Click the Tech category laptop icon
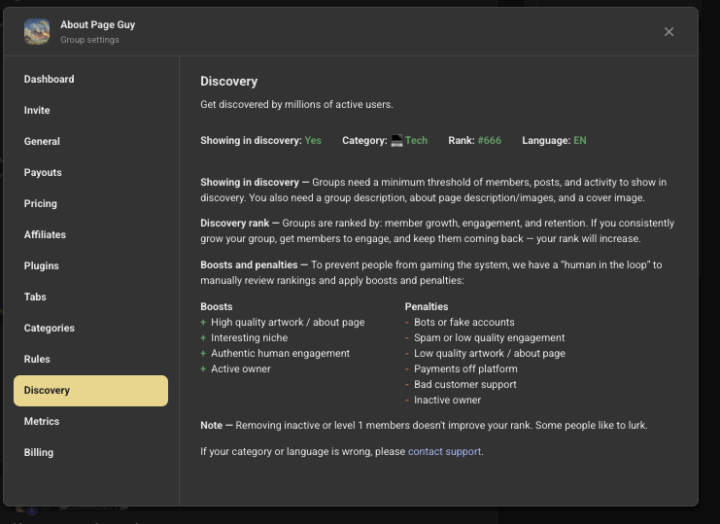 pyautogui.click(x=397, y=141)
